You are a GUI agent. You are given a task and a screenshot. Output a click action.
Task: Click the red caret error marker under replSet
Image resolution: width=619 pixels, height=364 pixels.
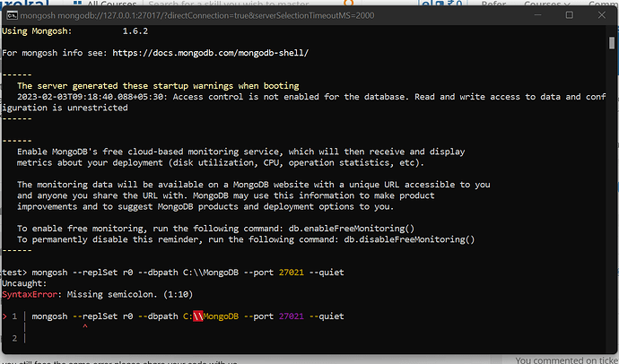[84, 328]
